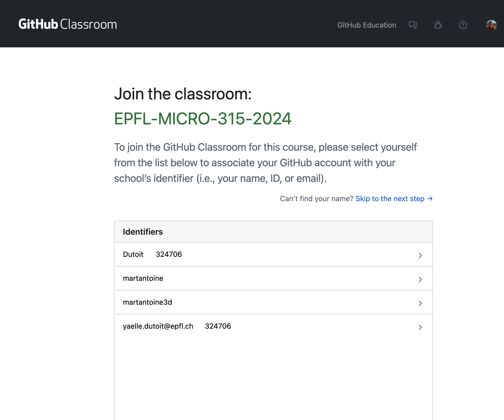This screenshot has height=420, width=504.
Task: Click the bug report icon
Action: pyautogui.click(x=438, y=25)
